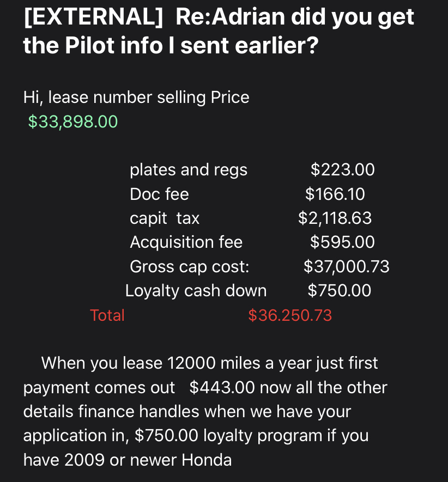The height and width of the screenshot is (482, 448).
Task: Tap the capit tax label
Action: (x=165, y=218)
